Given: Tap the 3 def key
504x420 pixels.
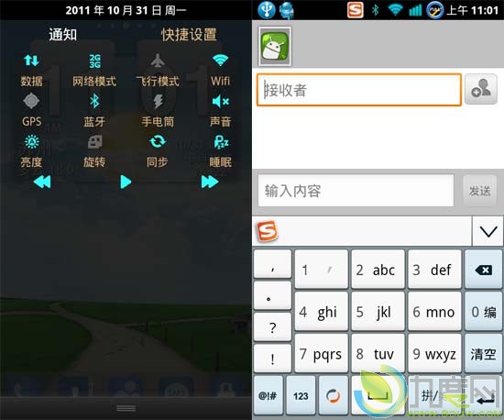Looking at the screenshot, I should pyautogui.click(x=434, y=270).
